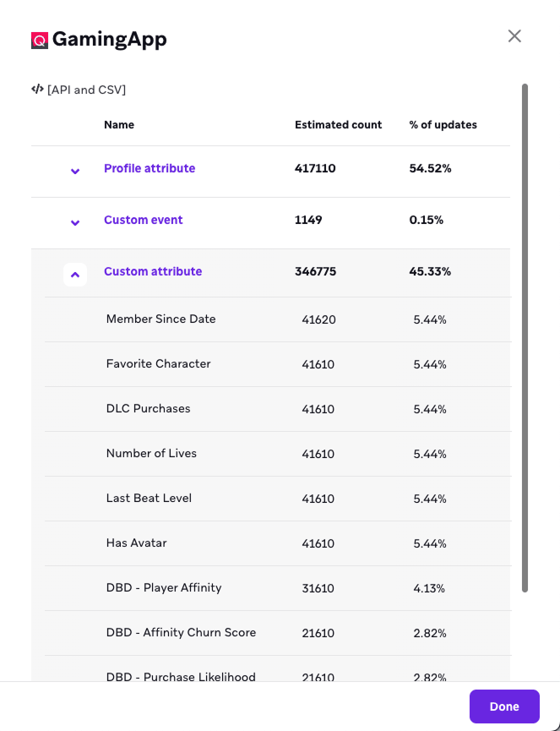Open the Profile attribute link

click(x=150, y=168)
